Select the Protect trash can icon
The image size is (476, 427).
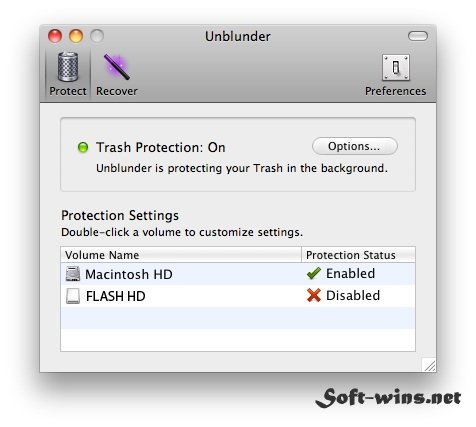pos(68,67)
